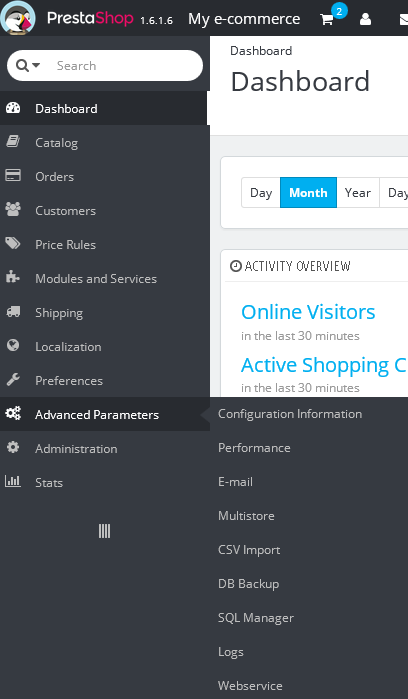Open the shopping cart notifications icon
This screenshot has width=408, height=699.
pos(327,19)
